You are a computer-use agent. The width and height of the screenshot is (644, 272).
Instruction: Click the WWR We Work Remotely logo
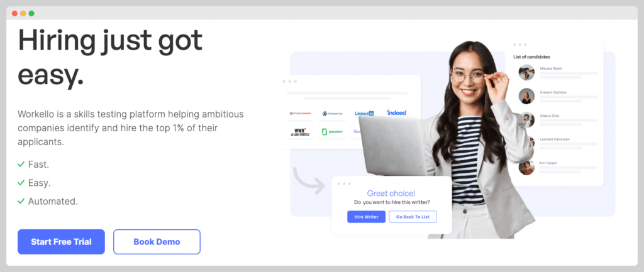300,132
